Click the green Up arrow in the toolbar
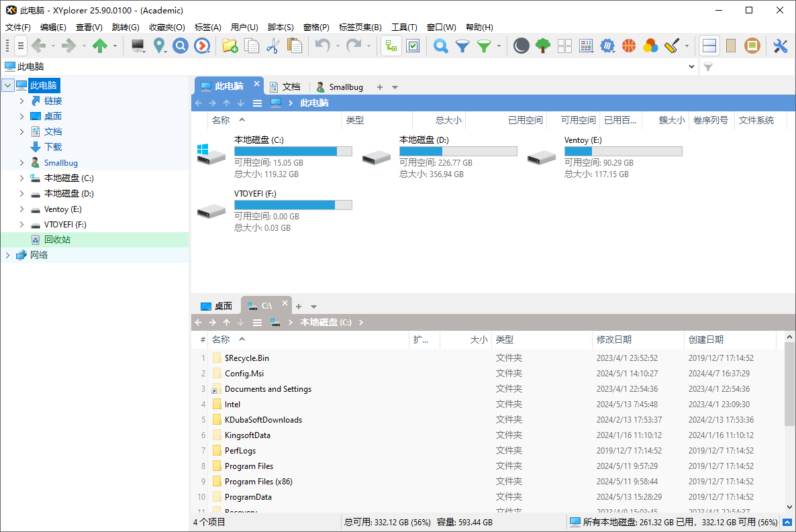 99,46
